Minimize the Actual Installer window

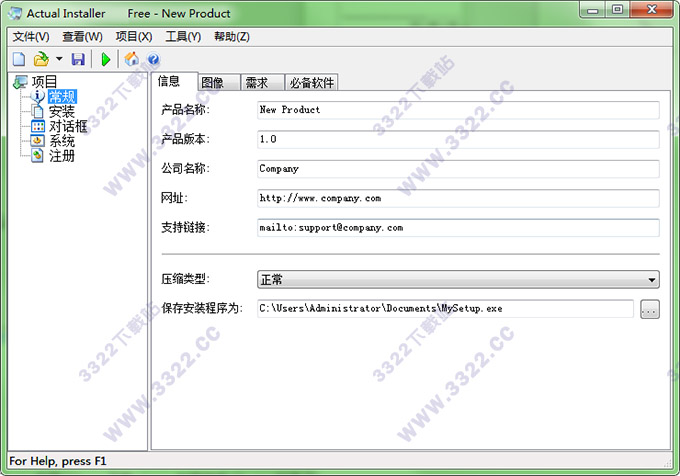pyautogui.click(x=593, y=10)
